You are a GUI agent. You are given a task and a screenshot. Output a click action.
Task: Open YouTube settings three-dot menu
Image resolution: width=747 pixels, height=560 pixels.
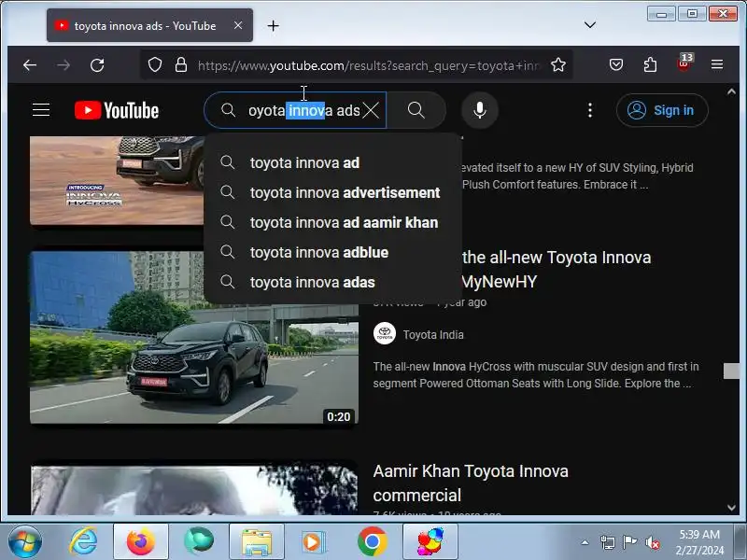click(x=590, y=110)
